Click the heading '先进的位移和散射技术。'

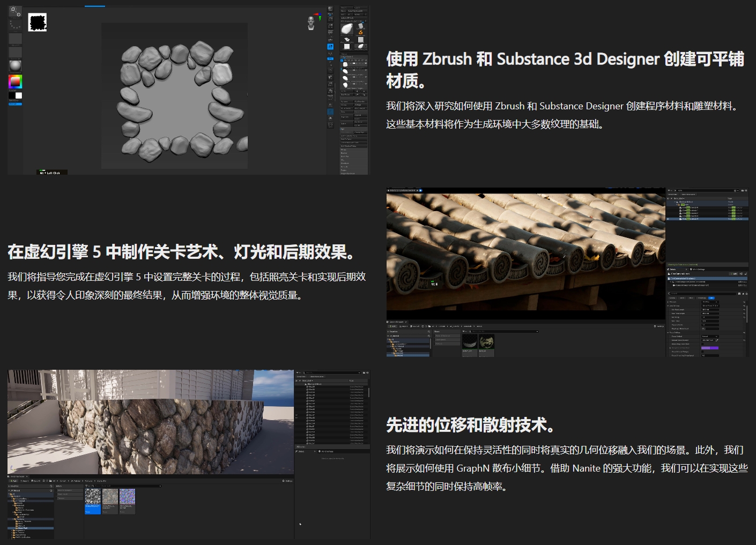coord(472,425)
